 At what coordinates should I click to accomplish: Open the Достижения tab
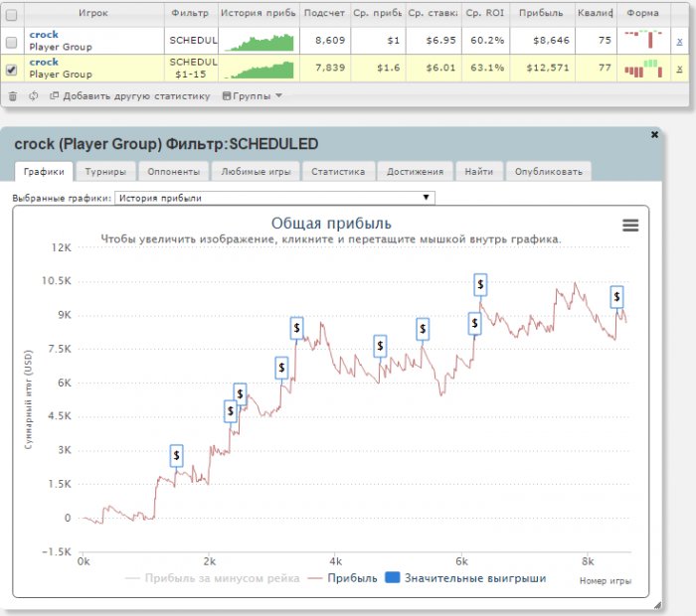415,172
